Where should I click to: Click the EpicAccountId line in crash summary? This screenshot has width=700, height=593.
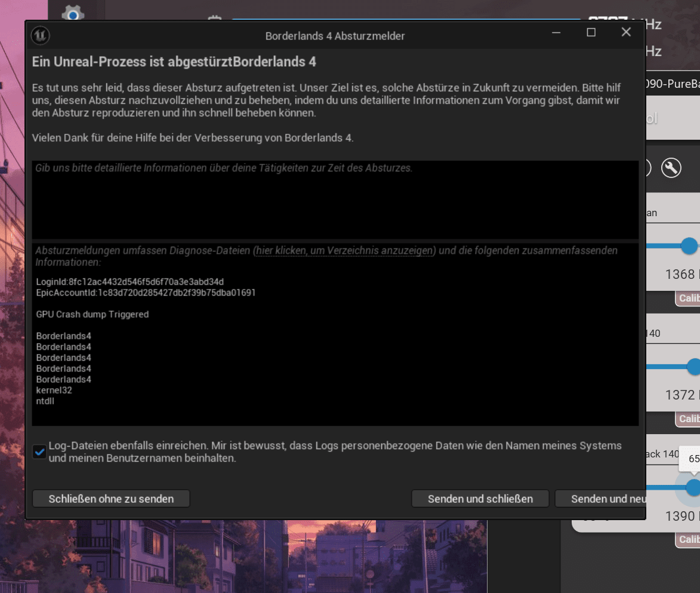point(146,293)
